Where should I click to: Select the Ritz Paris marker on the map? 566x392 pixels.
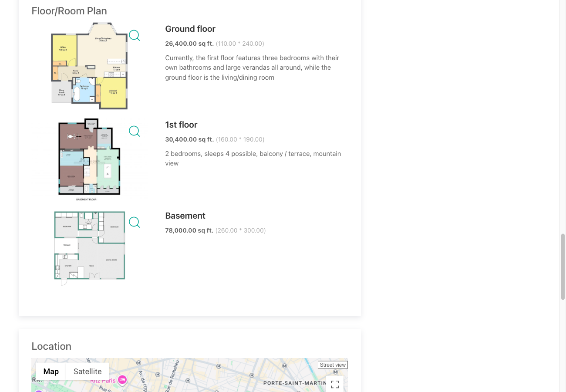(x=122, y=380)
